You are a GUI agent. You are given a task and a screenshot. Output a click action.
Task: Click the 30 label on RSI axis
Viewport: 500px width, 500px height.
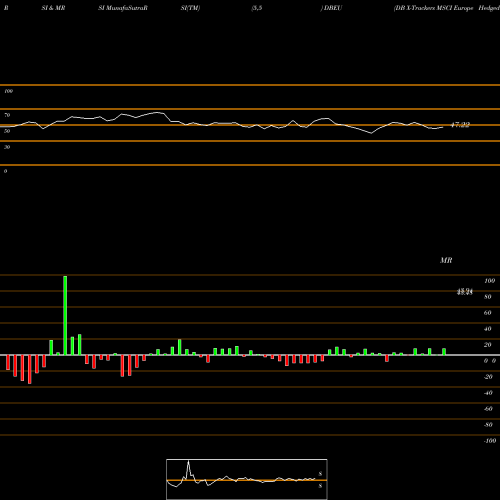pos(7,147)
